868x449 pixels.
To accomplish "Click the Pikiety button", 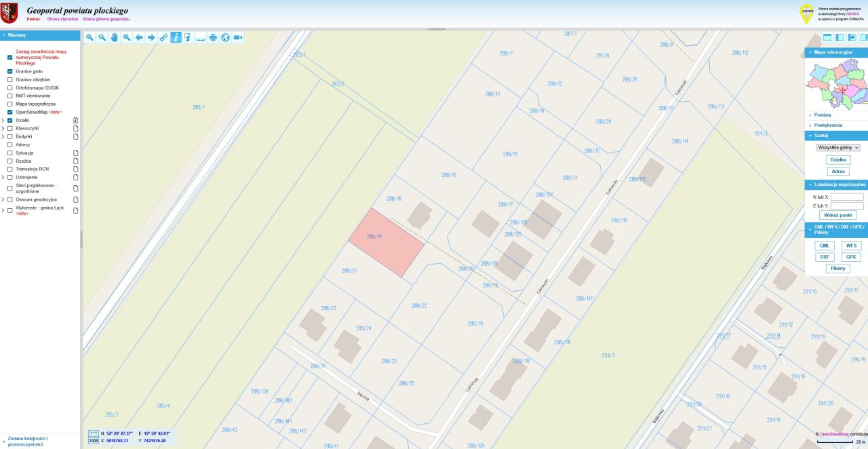I will 838,269.
